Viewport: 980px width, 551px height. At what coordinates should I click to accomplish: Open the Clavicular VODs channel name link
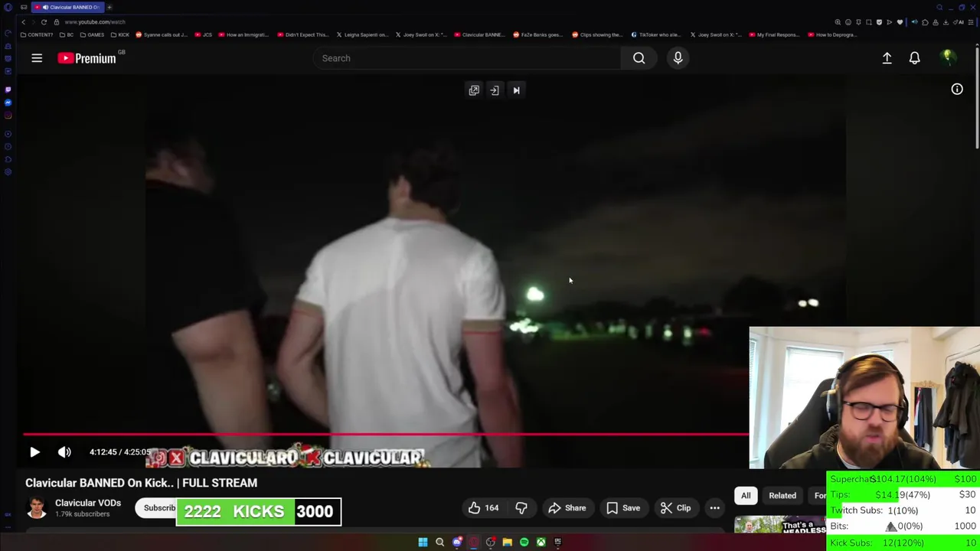point(88,503)
